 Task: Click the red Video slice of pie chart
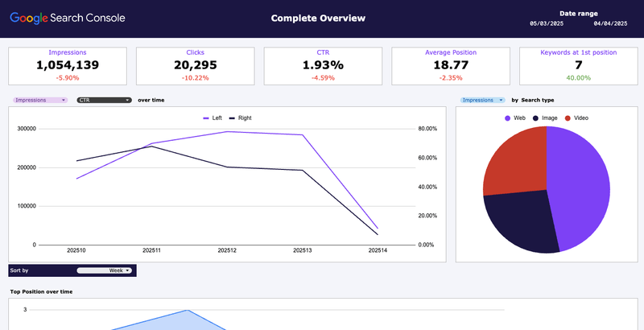[x=518, y=164]
